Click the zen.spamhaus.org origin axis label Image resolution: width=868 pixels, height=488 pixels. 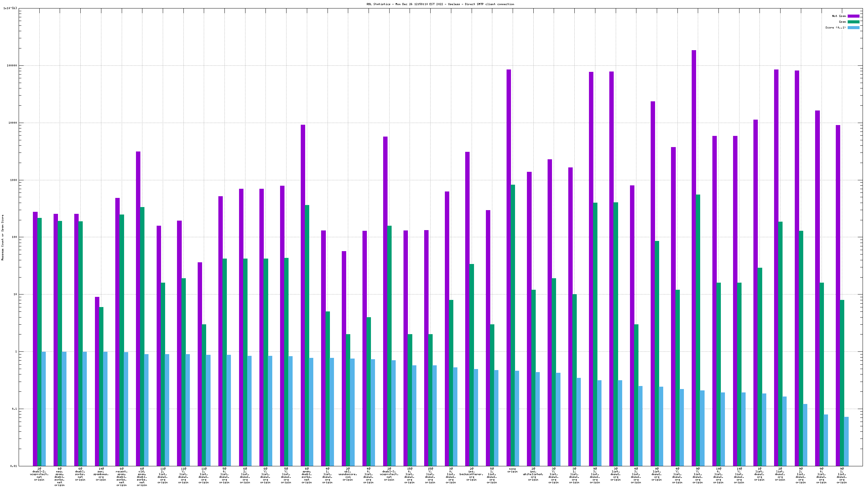click(x=101, y=474)
